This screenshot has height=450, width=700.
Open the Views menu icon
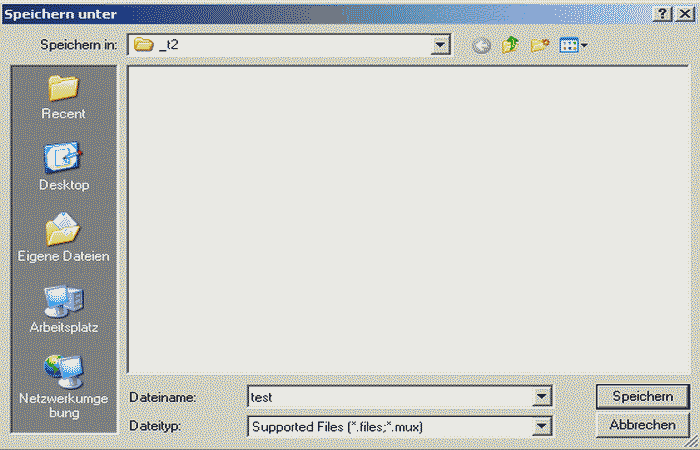coord(573,45)
